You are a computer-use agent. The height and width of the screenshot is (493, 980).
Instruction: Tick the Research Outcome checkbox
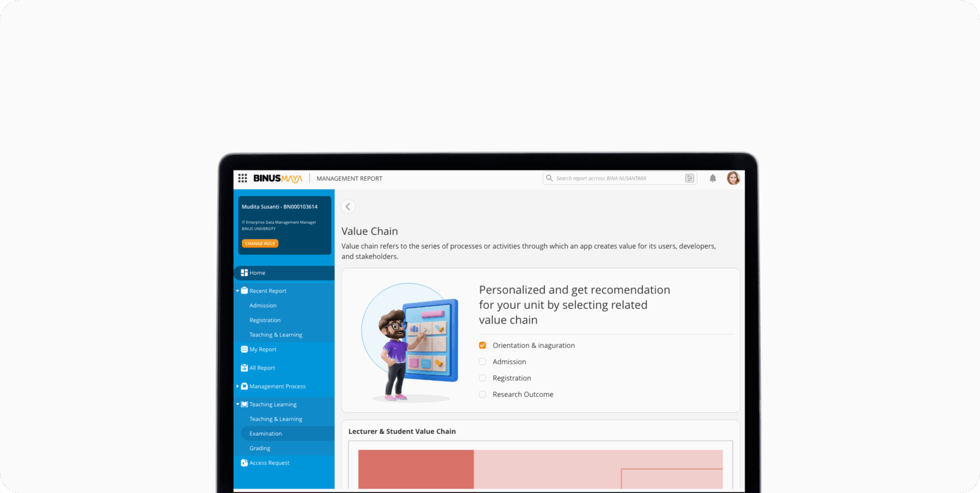point(482,395)
